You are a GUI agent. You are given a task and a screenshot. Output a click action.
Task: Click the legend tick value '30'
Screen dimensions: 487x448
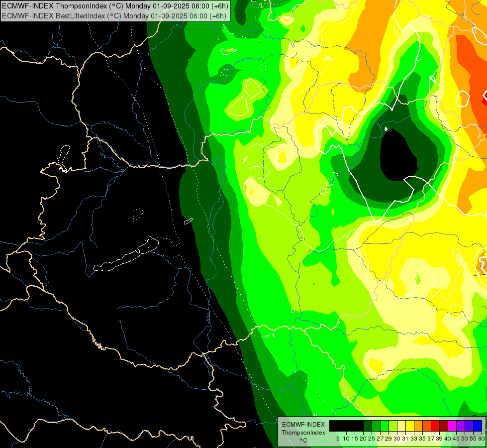click(397, 439)
